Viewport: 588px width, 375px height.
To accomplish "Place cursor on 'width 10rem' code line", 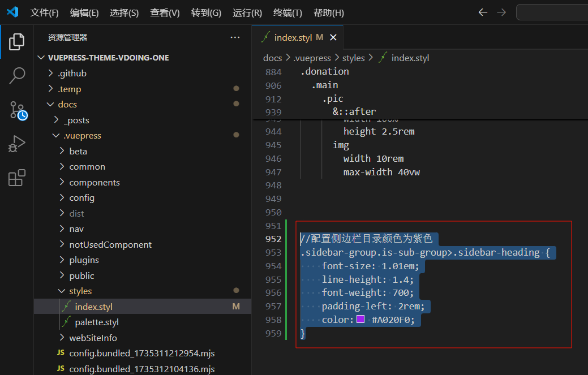I will click(x=374, y=159).
